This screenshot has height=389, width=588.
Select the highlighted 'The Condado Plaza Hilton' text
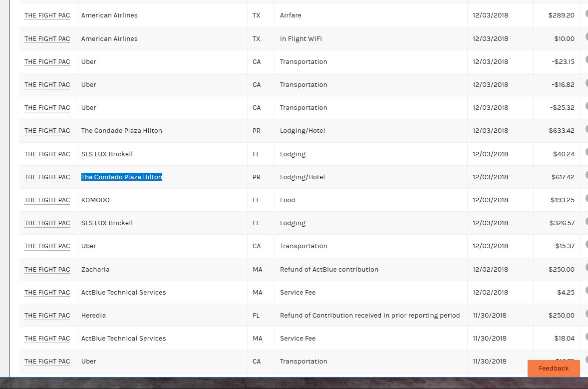click(121, 177)
